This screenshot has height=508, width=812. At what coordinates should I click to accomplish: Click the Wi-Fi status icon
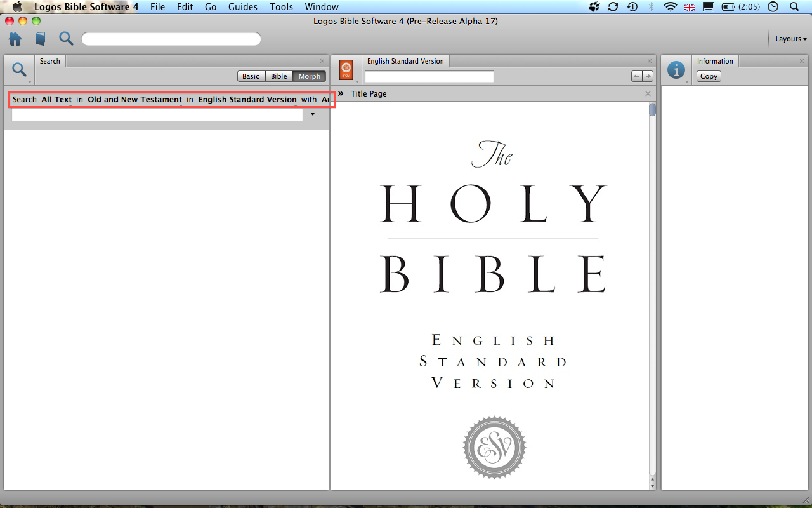(x=671, y=7)
